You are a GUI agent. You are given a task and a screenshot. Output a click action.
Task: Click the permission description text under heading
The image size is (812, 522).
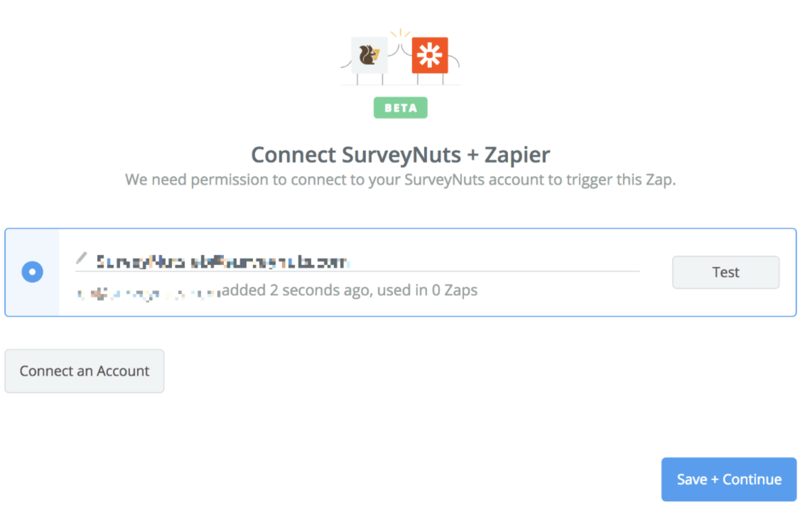click(x=400, y=180)
